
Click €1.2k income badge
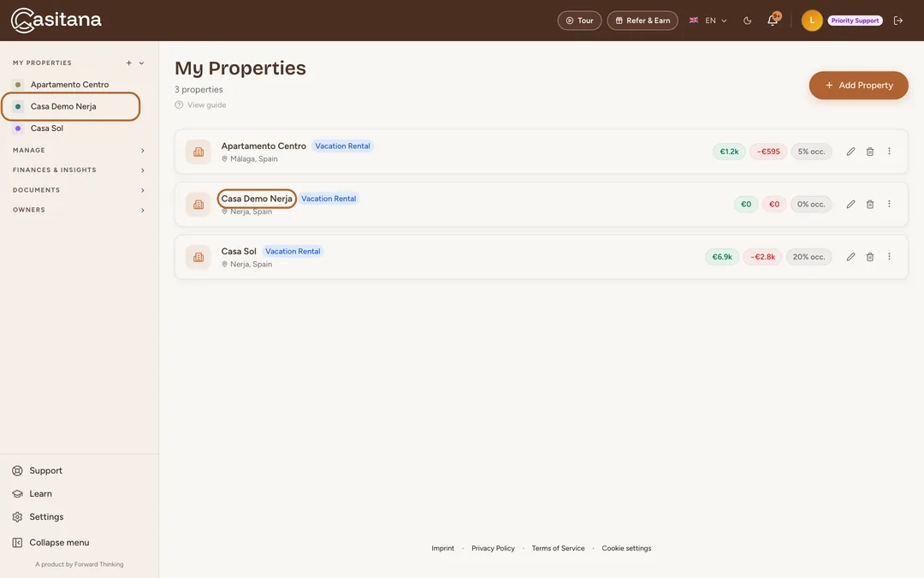[x=729, y=152]
